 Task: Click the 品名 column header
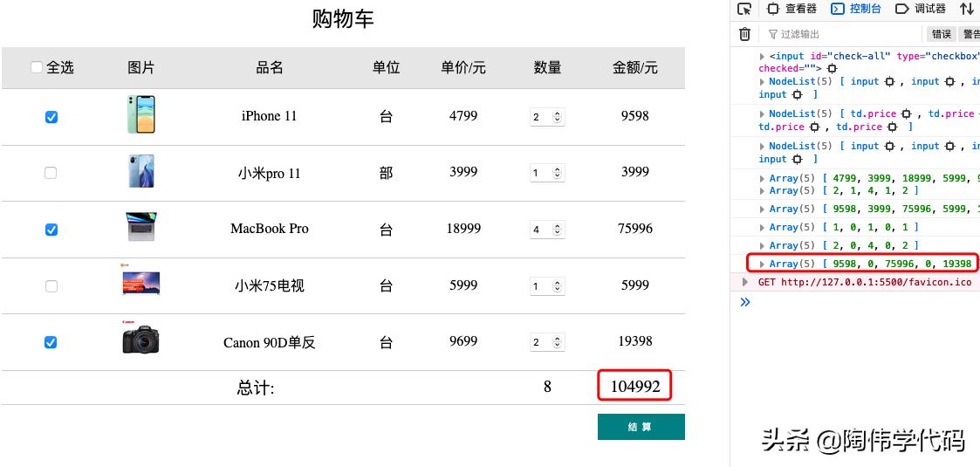270,67
